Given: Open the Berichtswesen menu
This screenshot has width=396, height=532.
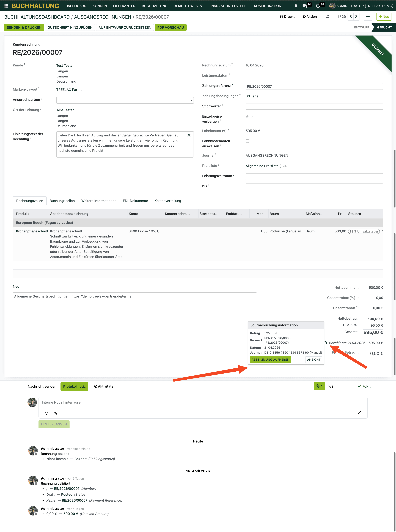Looking at the screenshot, I should pos(188,6).
